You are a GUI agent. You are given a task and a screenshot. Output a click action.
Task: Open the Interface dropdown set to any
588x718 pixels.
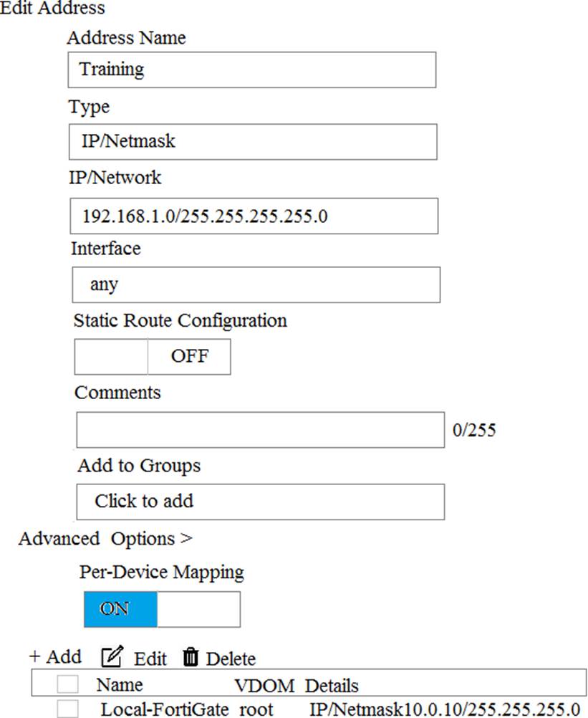(x=256, y=284)
